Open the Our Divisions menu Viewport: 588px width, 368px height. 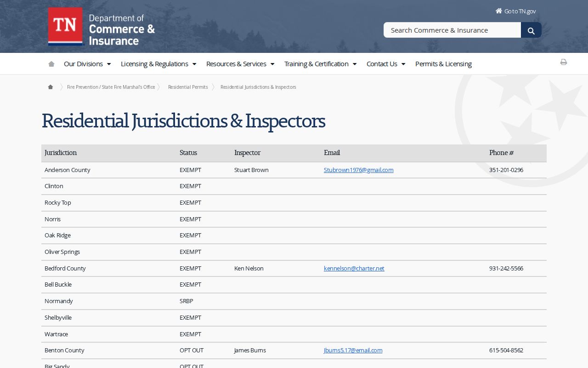click(x=83, y=64)
